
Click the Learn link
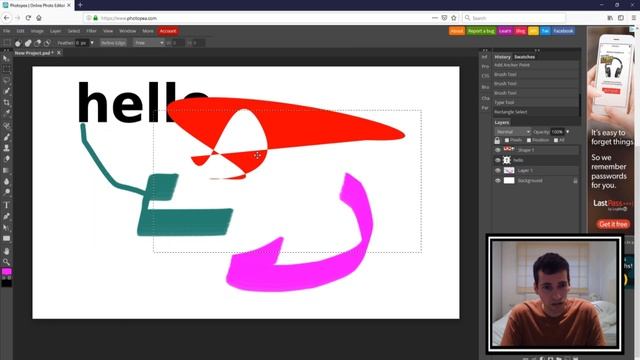tap(505, 31)
